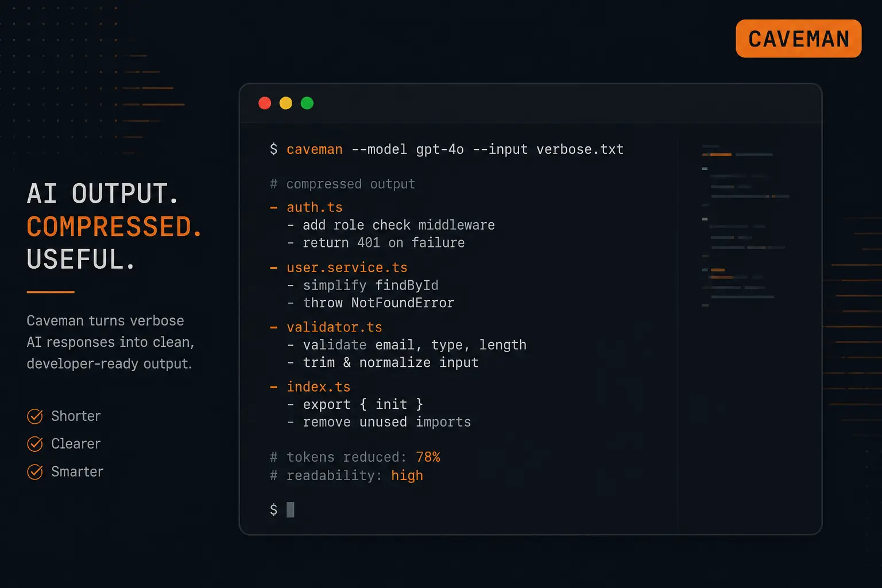Click the 'Shorter' label
The width and height of the screenshot is (882, 588).
coord(76,416)
